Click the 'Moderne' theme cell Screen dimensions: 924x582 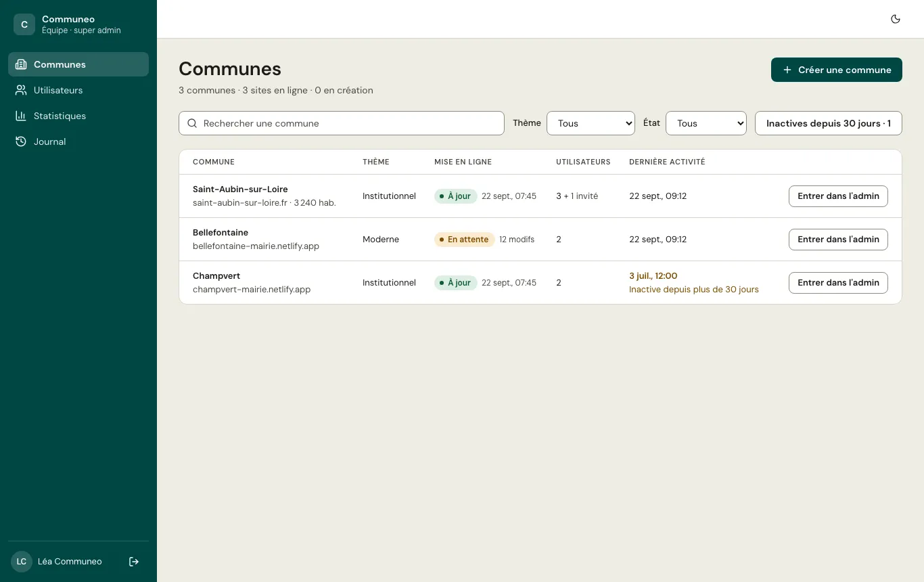click(381, 240)
